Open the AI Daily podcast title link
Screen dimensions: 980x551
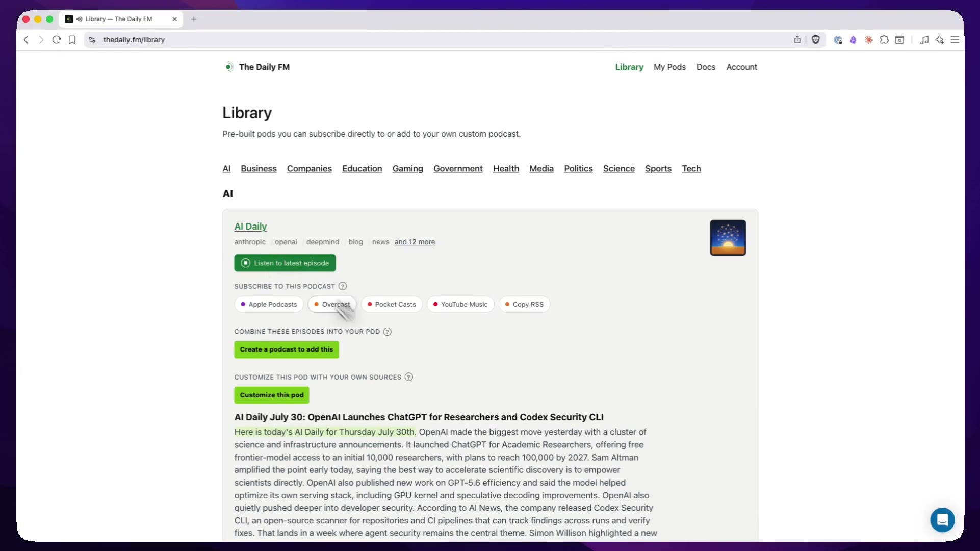(x=250, y=227)
